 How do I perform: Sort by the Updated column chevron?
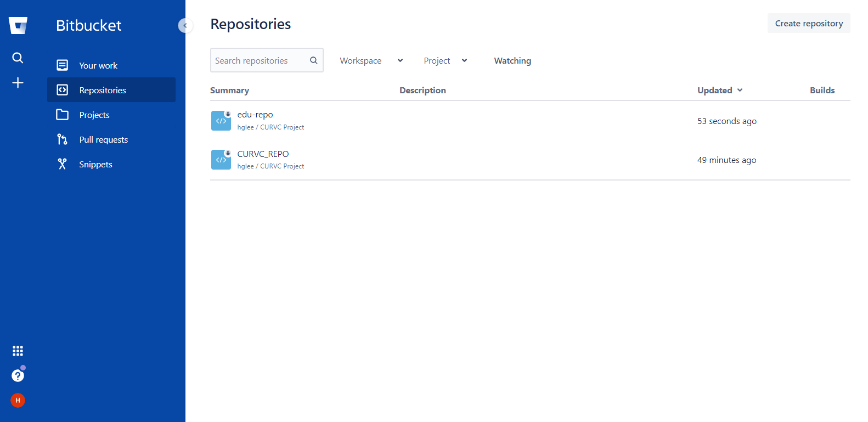point(740,90)
